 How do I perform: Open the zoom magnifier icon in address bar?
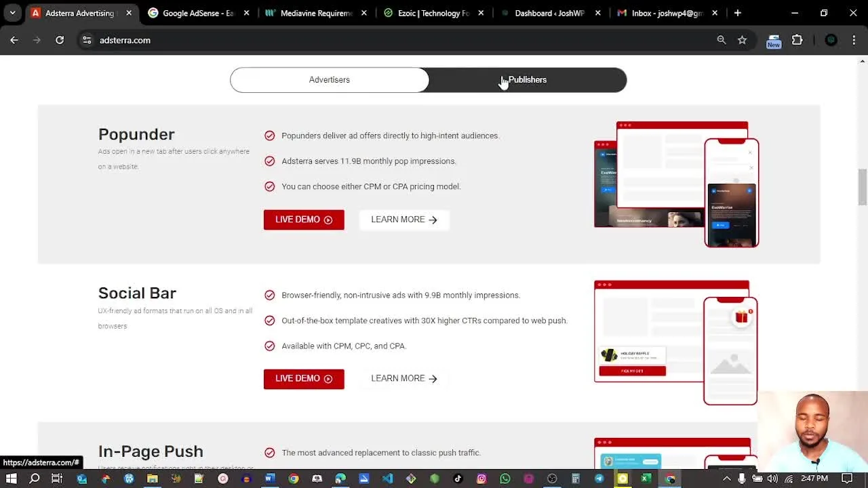coord(722,40)
